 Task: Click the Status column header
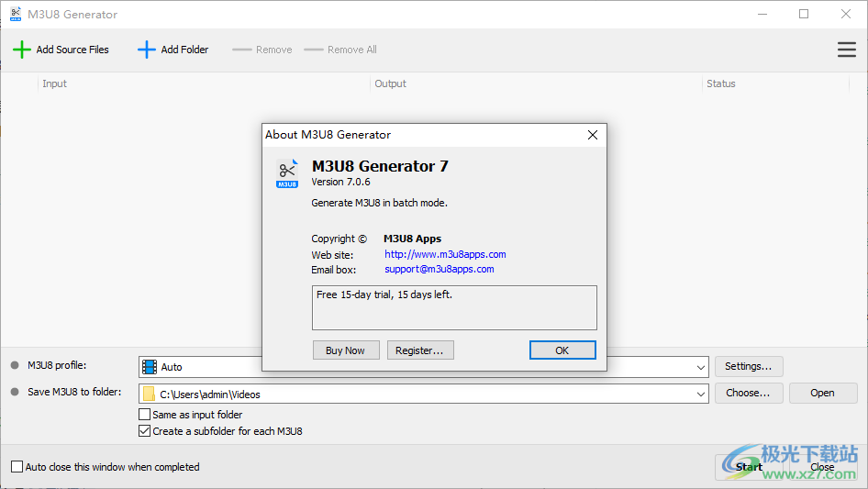(x=775, y=83)
